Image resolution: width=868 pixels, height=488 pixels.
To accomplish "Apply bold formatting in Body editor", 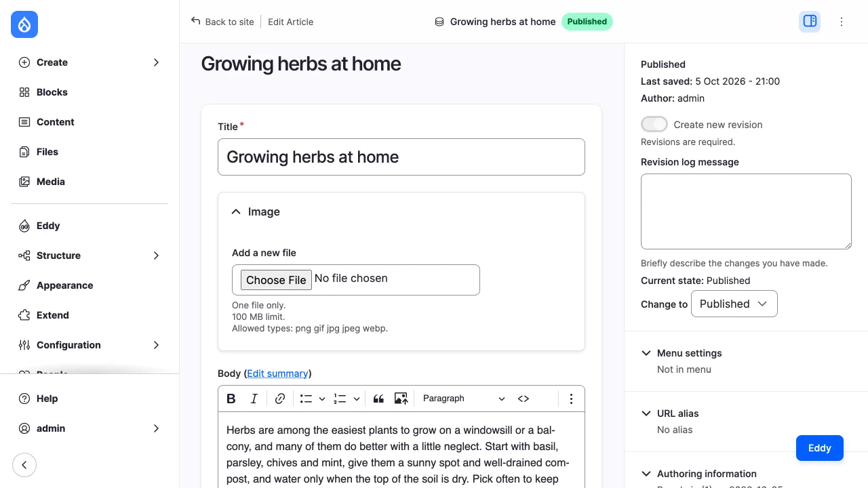I will [231, 399].
